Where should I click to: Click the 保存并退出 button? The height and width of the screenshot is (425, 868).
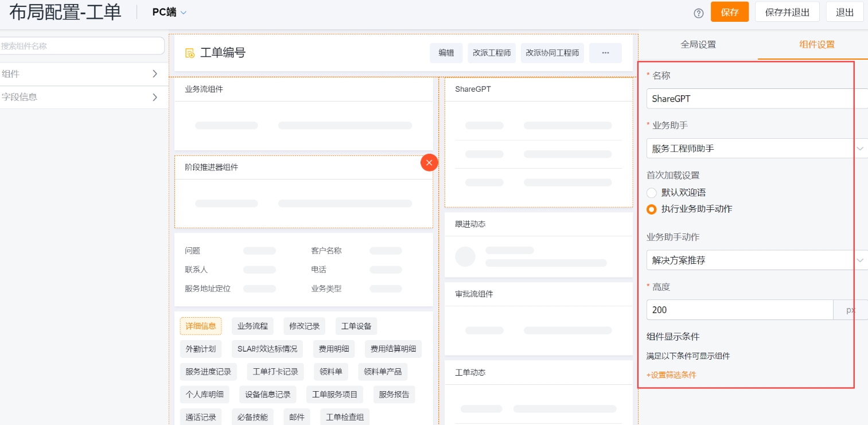[x=787, y=12]
